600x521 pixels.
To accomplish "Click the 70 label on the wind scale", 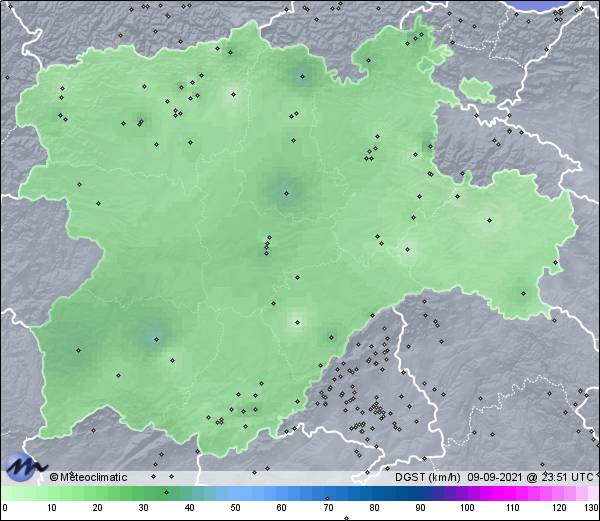I will 328,508.
